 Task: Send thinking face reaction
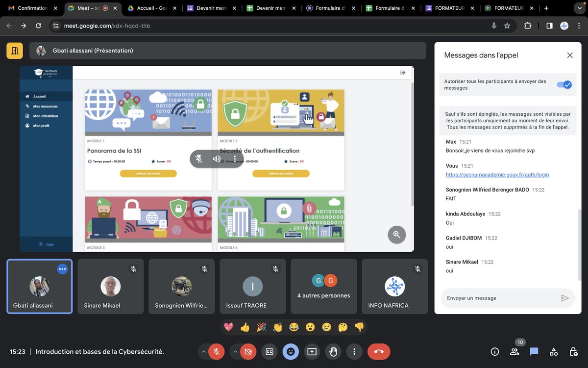pos(343,327)
